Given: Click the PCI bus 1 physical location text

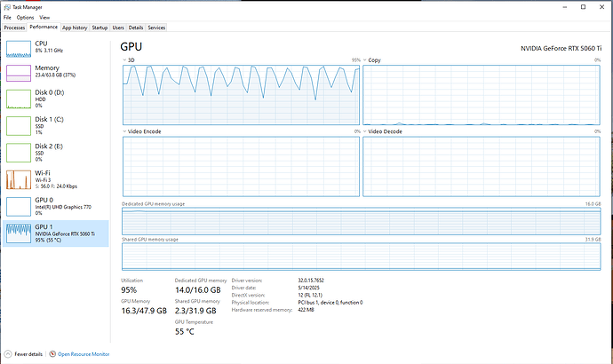Looking at the screenshot, I should (x=330, y=302).
